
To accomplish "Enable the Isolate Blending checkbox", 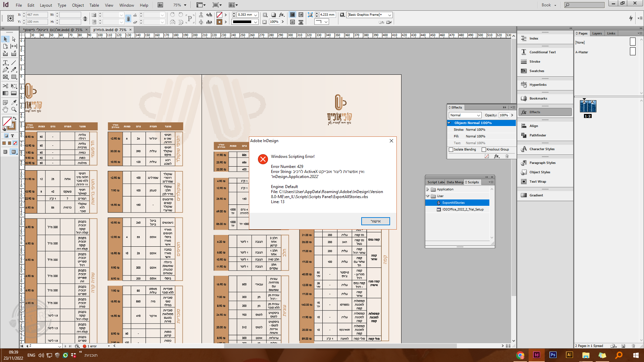I will [451, 149].
